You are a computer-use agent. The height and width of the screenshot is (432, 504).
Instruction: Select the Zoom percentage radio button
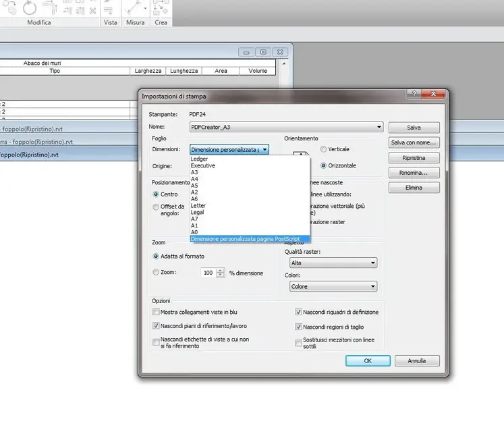(156, 272)
